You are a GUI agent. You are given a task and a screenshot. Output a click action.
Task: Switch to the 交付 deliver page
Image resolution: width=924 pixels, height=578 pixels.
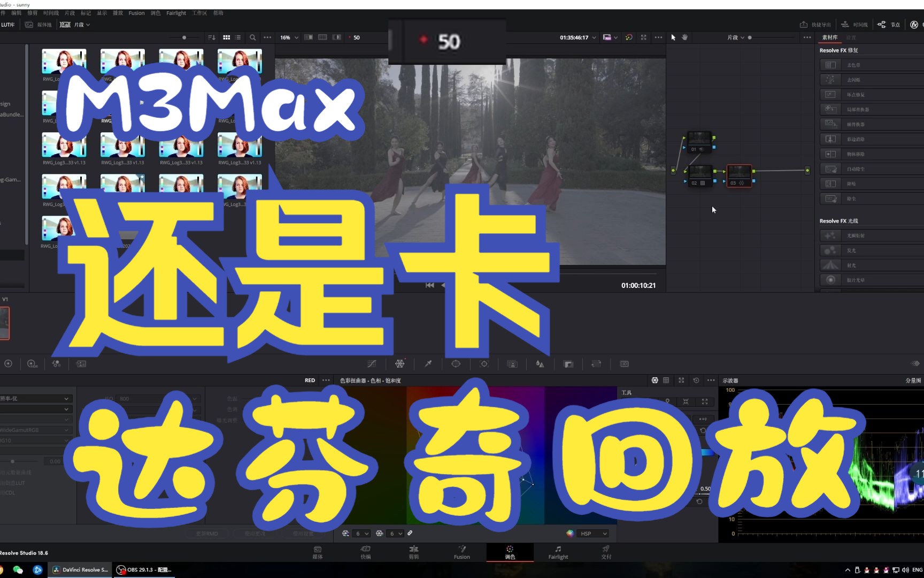click(x=606, y=552)
